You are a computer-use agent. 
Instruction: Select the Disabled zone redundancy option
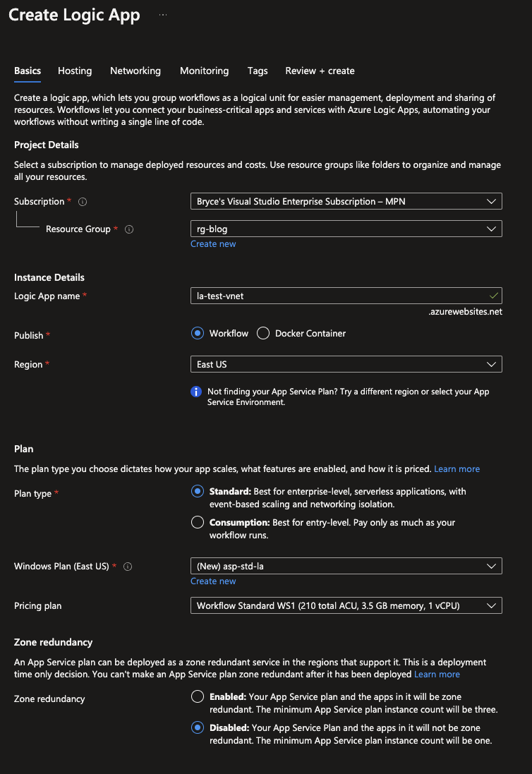[198, 728]
